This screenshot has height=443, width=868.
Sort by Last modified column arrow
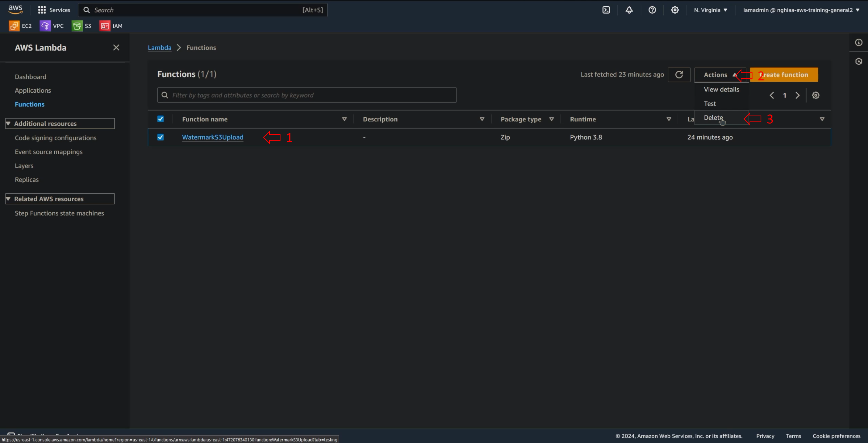[822, 119]
